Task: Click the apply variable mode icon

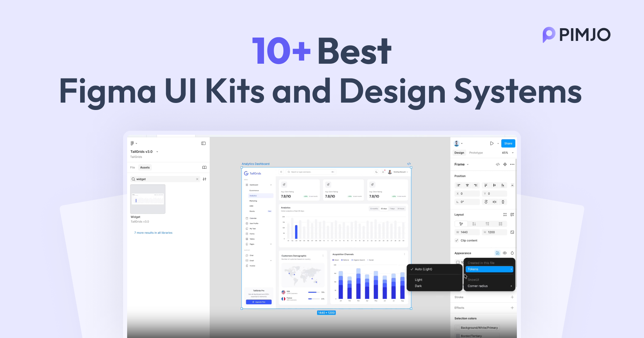Action: coord(497,253)
